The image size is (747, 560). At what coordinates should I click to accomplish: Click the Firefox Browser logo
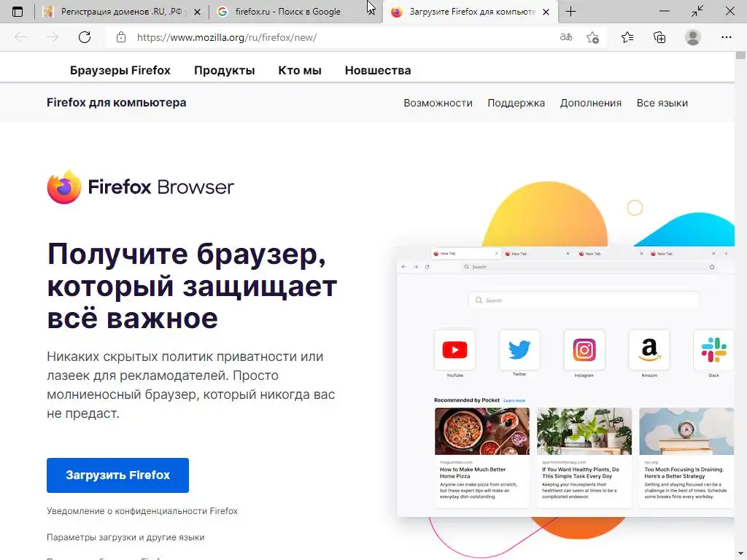point(141,187)
